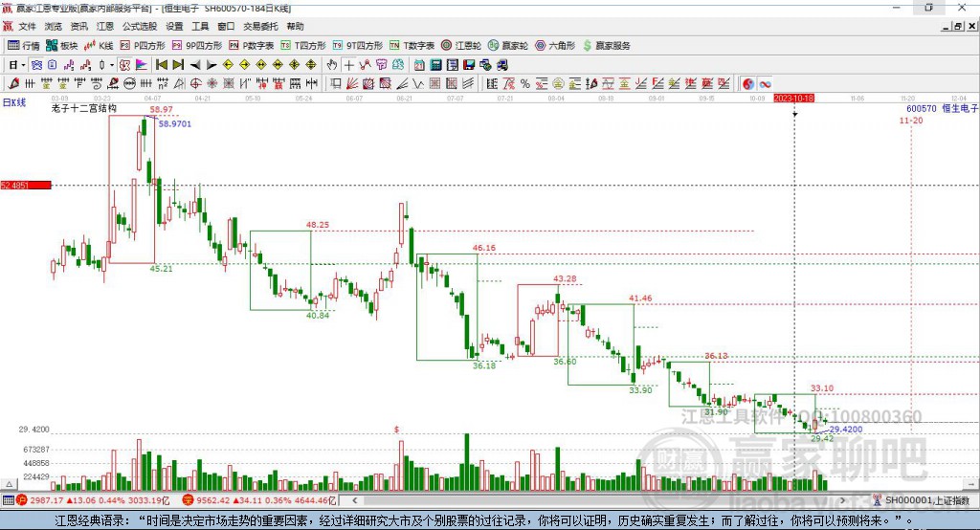This screenshot has height=530, width=980.
Task: Click the 板块 toolbar button
Action: (61, 46)
